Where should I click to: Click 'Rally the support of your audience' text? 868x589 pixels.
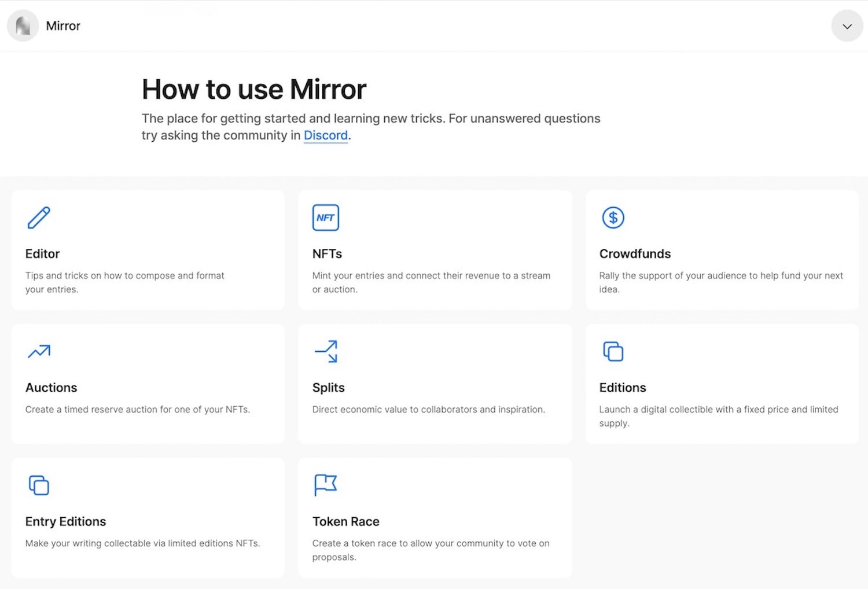[x=721, y=282]
